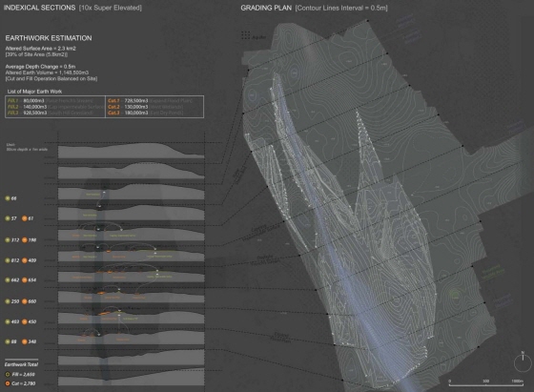Click the List of Major Earth Work label
534x392 pixels.
pos(34,92)
